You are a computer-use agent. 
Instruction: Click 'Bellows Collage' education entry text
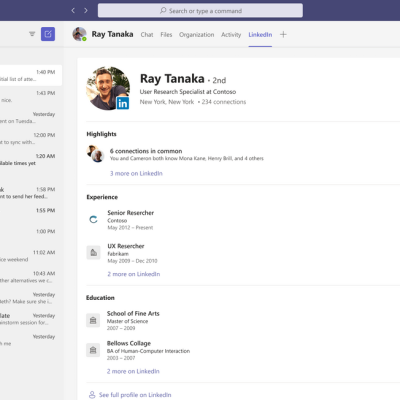click(x=129, y=343)
